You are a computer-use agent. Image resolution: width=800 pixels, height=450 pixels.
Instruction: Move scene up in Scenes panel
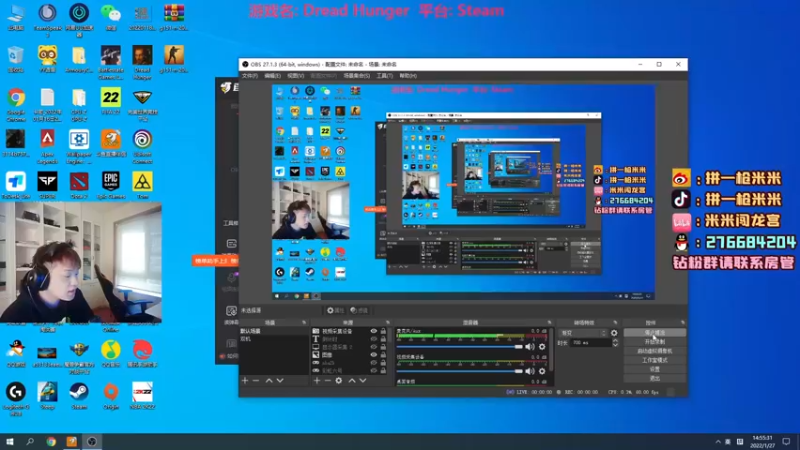click(269, 381)
